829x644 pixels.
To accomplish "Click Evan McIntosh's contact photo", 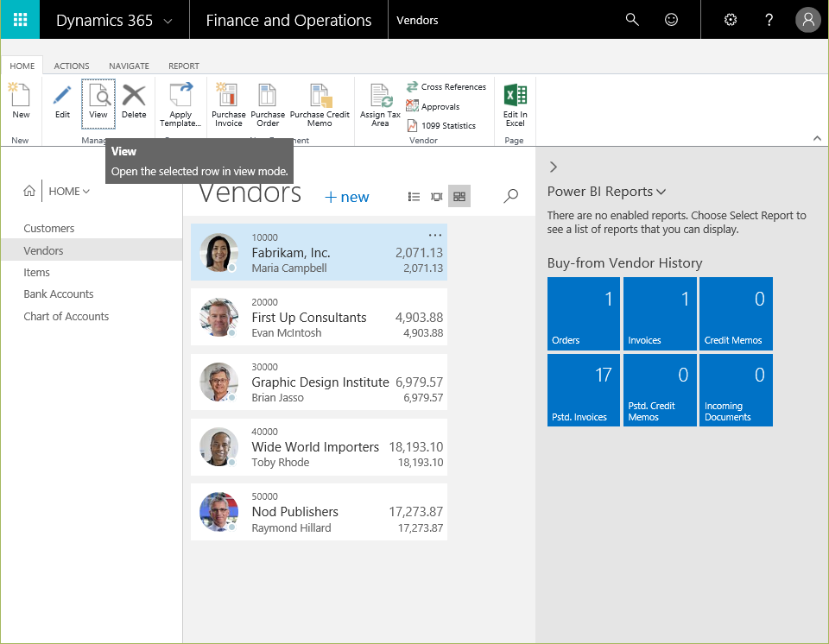I will tap(218, 317).
